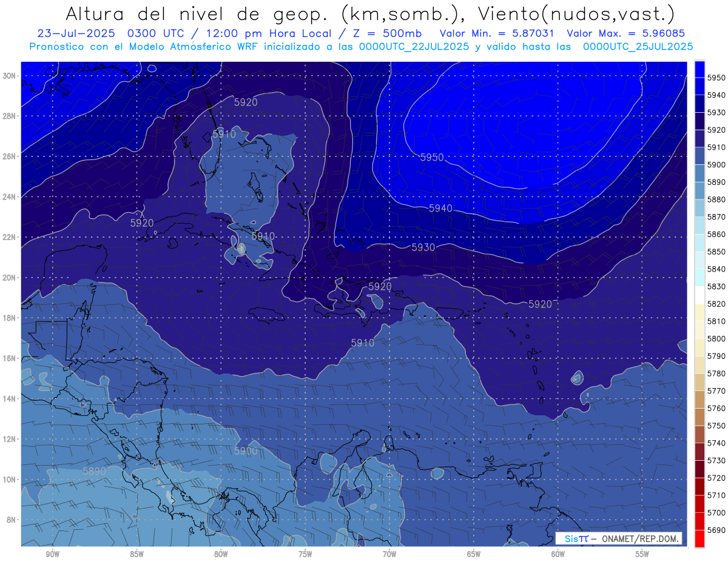Click the '5840' color legend value
The width and height of the screenshot is (728, 562).
716,269
